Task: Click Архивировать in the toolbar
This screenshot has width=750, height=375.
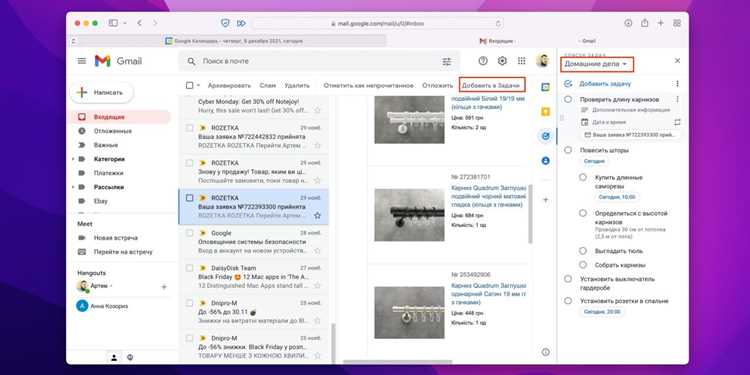Action: pos(229,86)
